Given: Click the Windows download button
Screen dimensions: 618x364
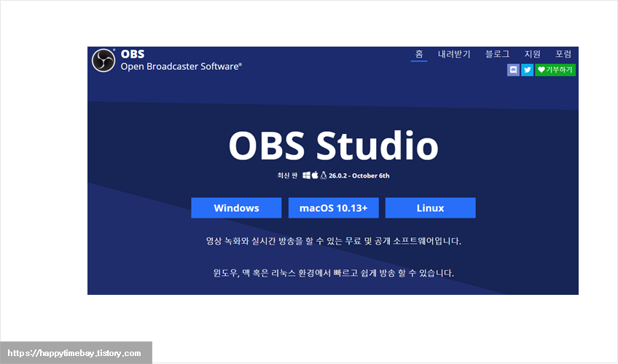Looking at the screenshot, I should click(236, 207).
